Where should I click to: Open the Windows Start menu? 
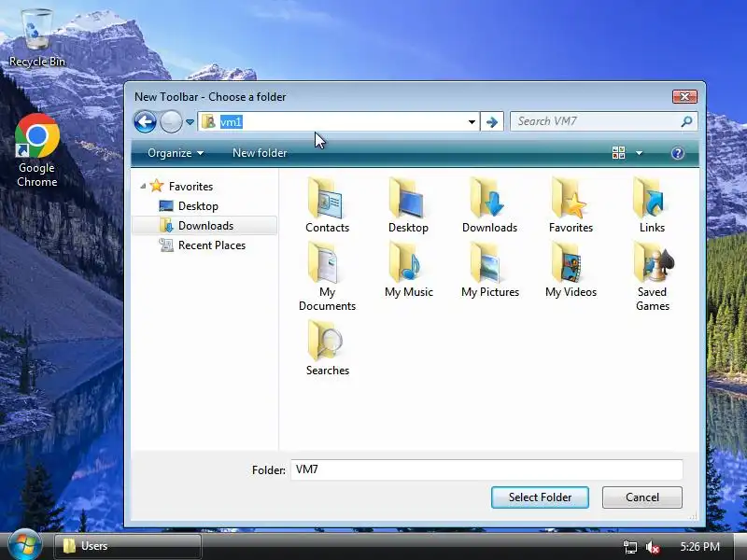pyautogui.click(x=24, y=545)
